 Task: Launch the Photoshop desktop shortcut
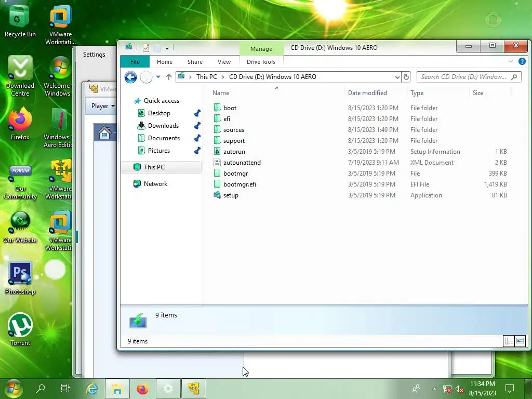pyautogui.click(x=20, y=278)
